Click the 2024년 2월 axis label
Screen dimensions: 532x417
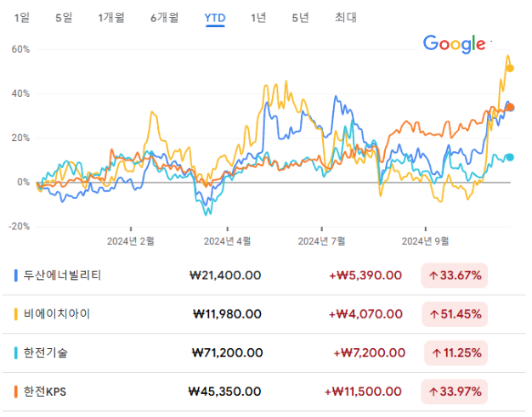131,241
